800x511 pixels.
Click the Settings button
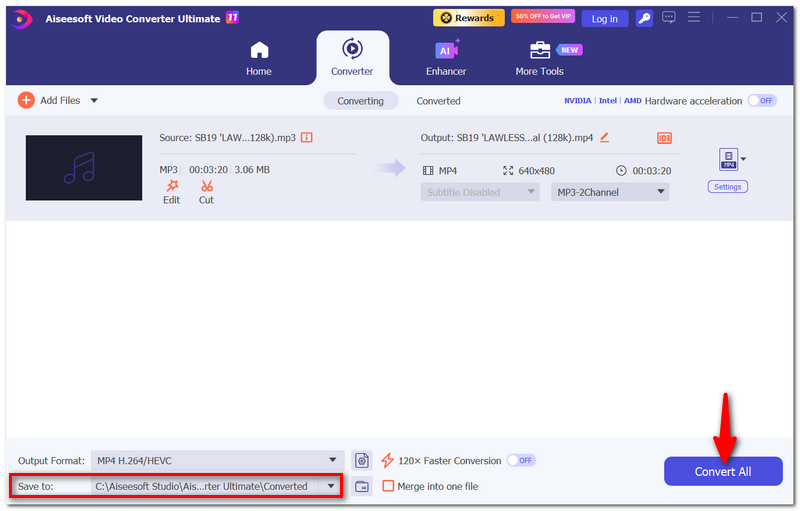pyautogui.click(x=728, y=187)
